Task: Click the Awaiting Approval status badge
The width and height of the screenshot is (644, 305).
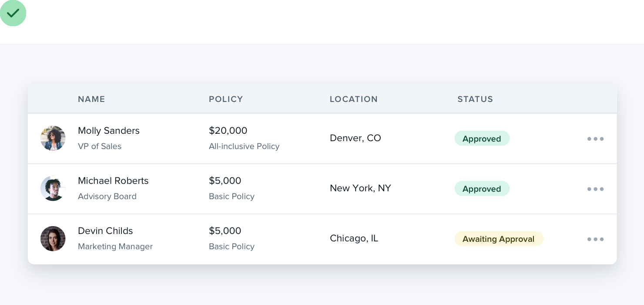Action: click(499, 239)
